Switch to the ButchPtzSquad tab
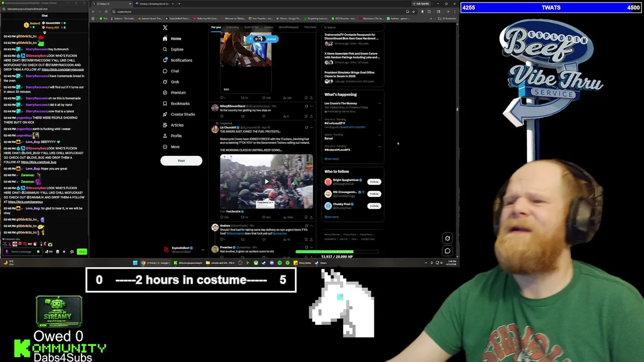The image size is (644, 362). (x=288, y=27)
